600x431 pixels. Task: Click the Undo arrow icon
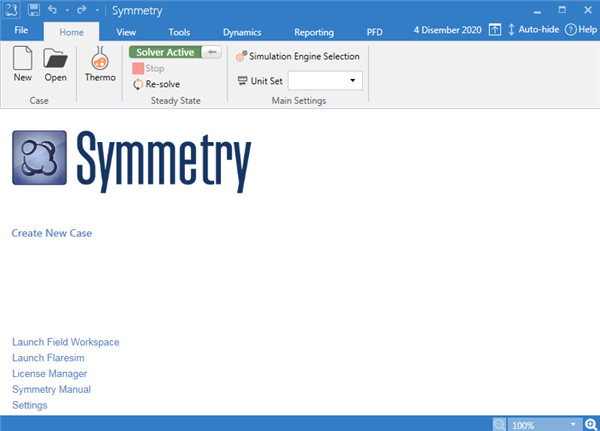coord(53,9)
